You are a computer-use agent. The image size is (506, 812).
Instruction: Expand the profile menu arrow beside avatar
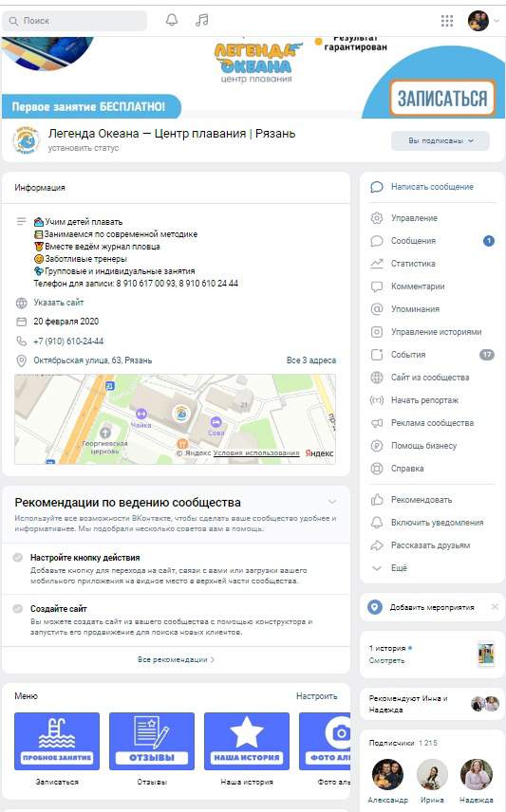[497, 21]
